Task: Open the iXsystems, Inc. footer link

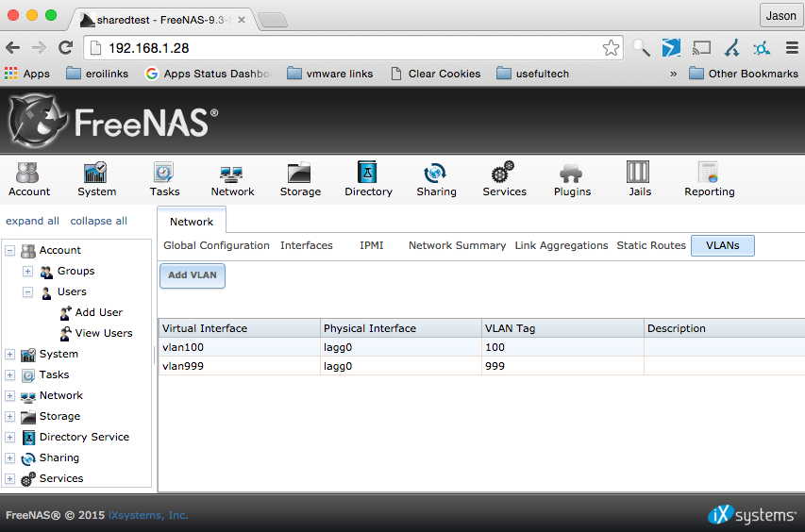Action: tap(148, 515)
